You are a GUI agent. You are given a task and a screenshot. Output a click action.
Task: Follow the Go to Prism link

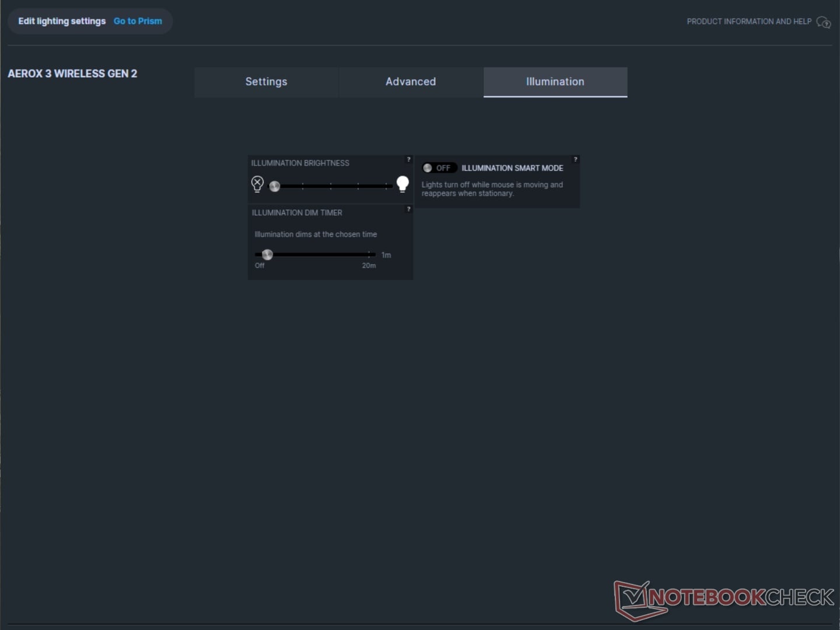point(138,21)
